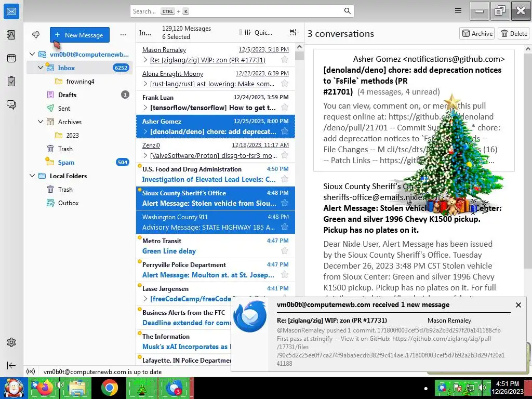Delete the selected conversations
Image resolution: width=532 pixels, height=399 pixels.
(514, 33)
